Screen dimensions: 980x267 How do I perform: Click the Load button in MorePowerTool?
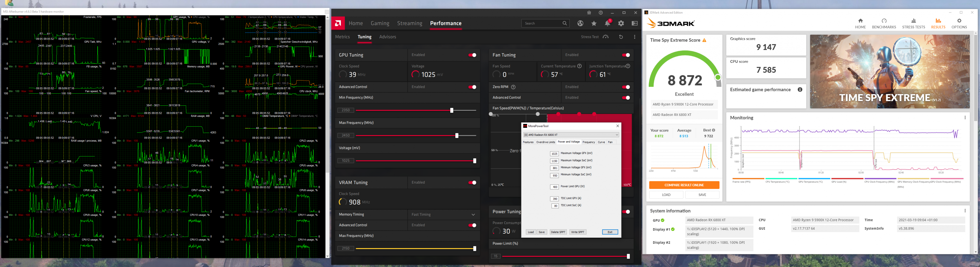(531, 232)
